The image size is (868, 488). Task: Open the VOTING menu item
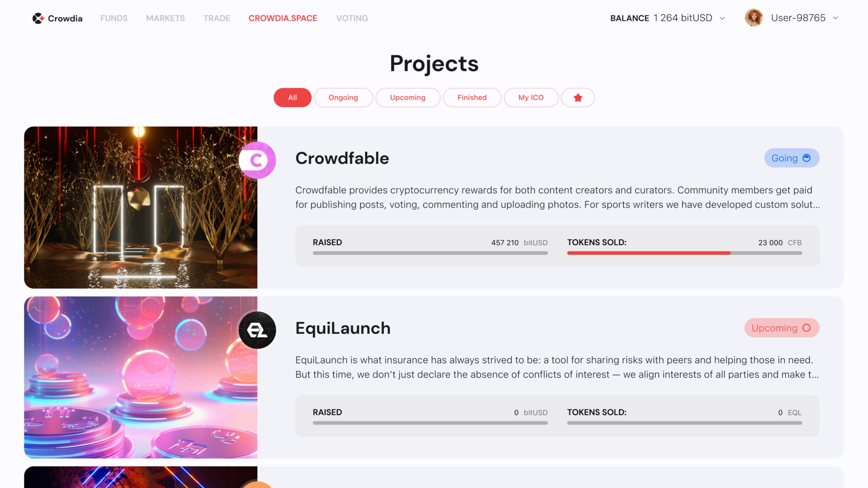pos(352,18)
